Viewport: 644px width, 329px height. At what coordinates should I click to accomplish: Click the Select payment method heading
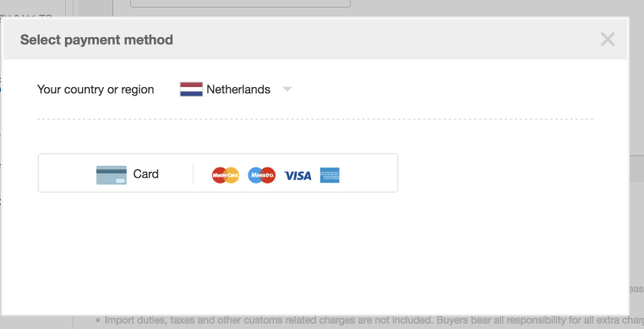tap(96, 40)
